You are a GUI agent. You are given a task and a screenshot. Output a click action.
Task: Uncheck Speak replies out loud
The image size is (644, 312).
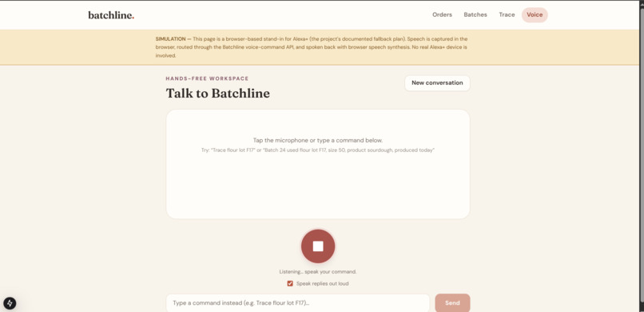pos(290,284)
